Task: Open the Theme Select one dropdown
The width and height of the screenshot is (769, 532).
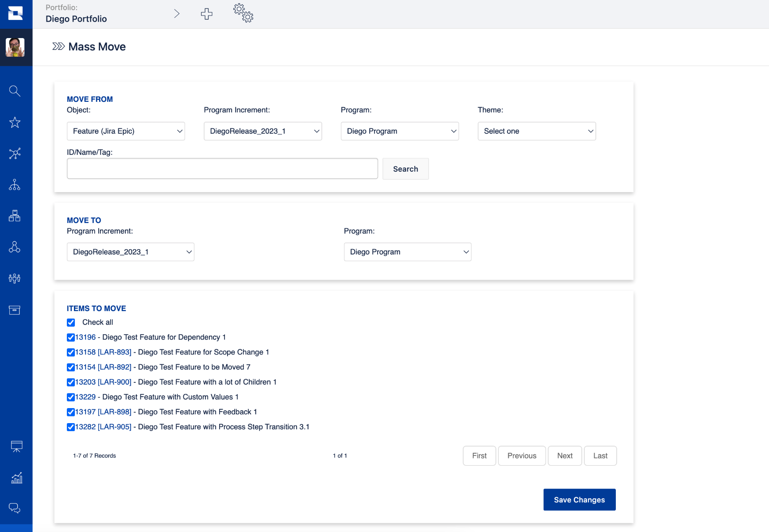Action: [x=537, y=131]
